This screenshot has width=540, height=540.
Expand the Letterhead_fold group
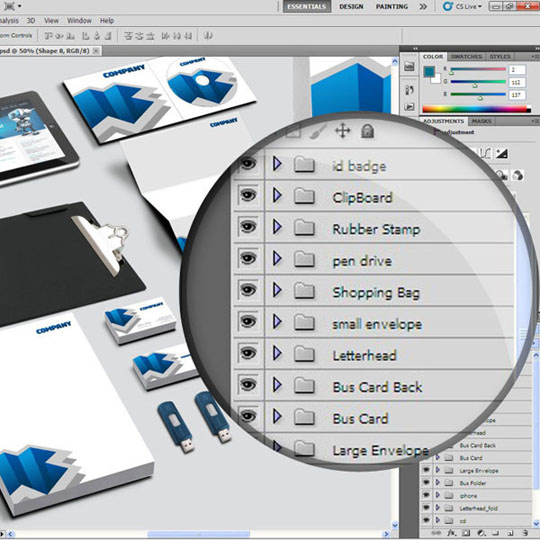438,508
